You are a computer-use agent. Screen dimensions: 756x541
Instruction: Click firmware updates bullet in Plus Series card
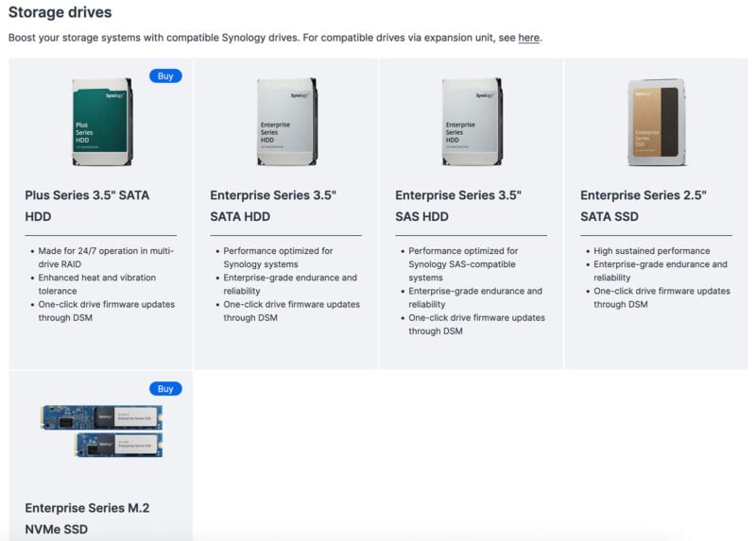[107, 312]
